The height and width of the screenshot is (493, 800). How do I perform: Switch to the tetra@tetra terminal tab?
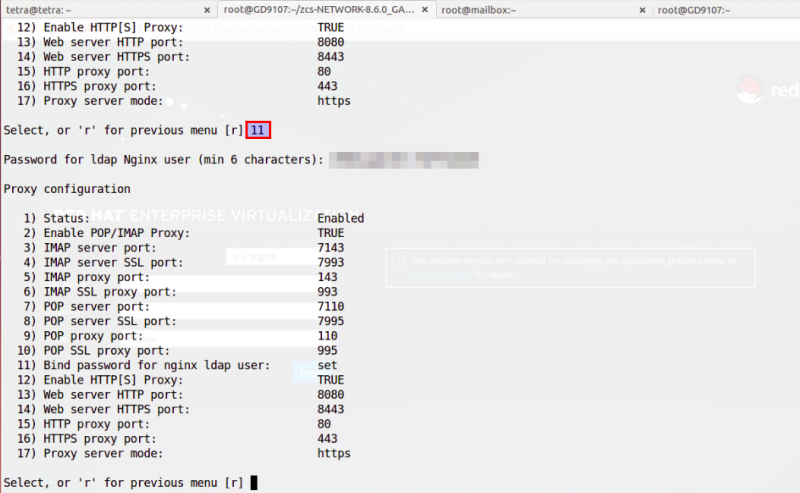(x=108, y=9)
